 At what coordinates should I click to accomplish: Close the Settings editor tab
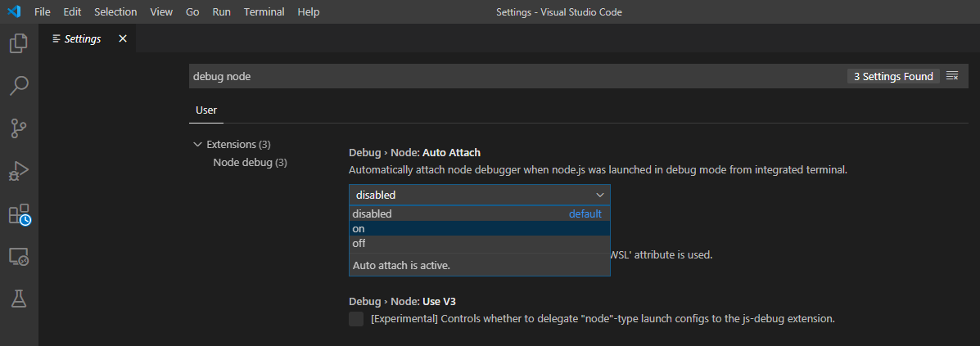coord(123,38)
